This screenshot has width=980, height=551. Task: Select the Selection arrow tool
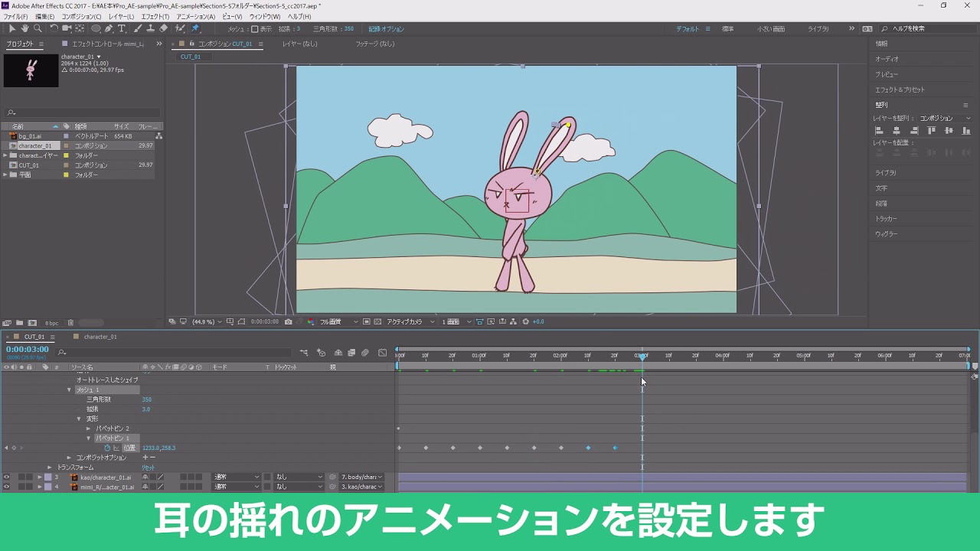(12, 29)
